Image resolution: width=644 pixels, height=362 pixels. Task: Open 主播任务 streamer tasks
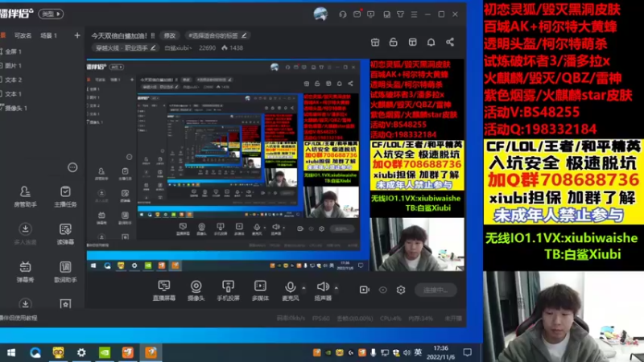coord(65,196)
